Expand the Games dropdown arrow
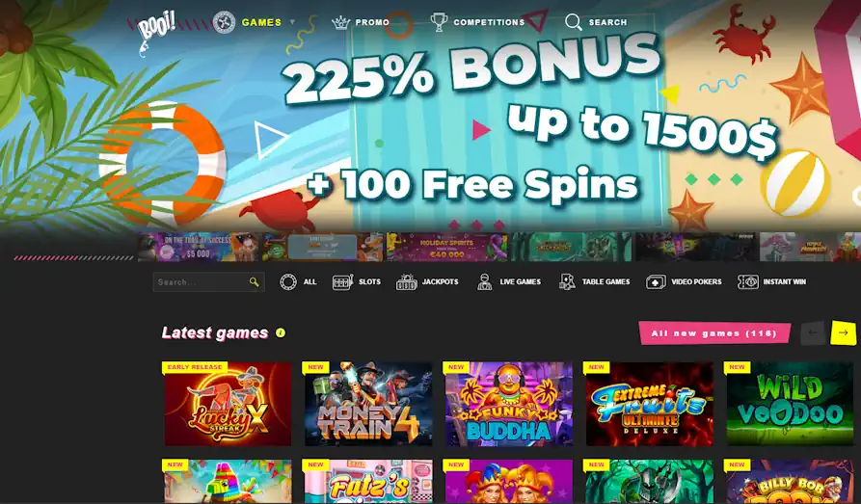This screenshot has height=504, width=861. (292, 22)
